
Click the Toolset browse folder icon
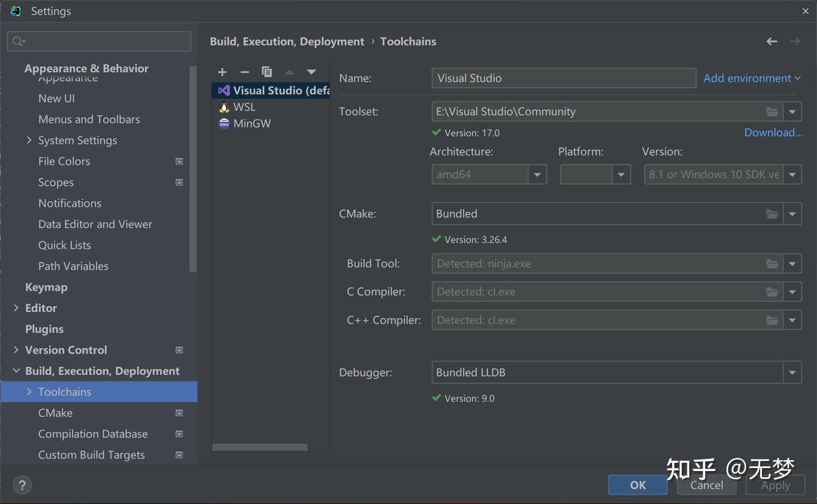click(x=772, y=112)
